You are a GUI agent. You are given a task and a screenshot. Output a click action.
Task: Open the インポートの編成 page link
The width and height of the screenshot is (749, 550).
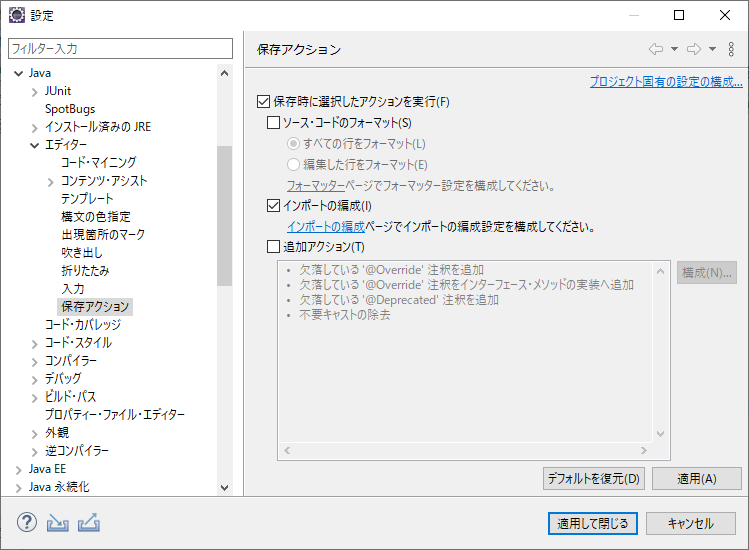[x=326, y=226]
